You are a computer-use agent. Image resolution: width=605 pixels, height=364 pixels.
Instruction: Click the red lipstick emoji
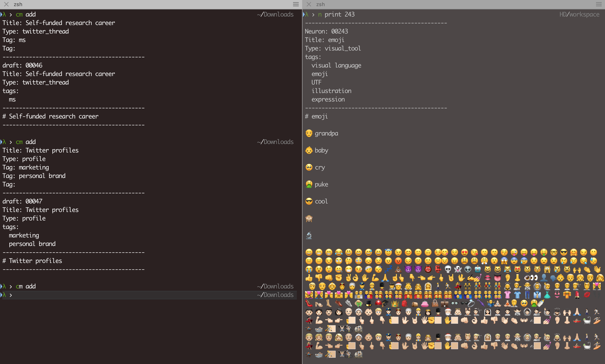577,295
